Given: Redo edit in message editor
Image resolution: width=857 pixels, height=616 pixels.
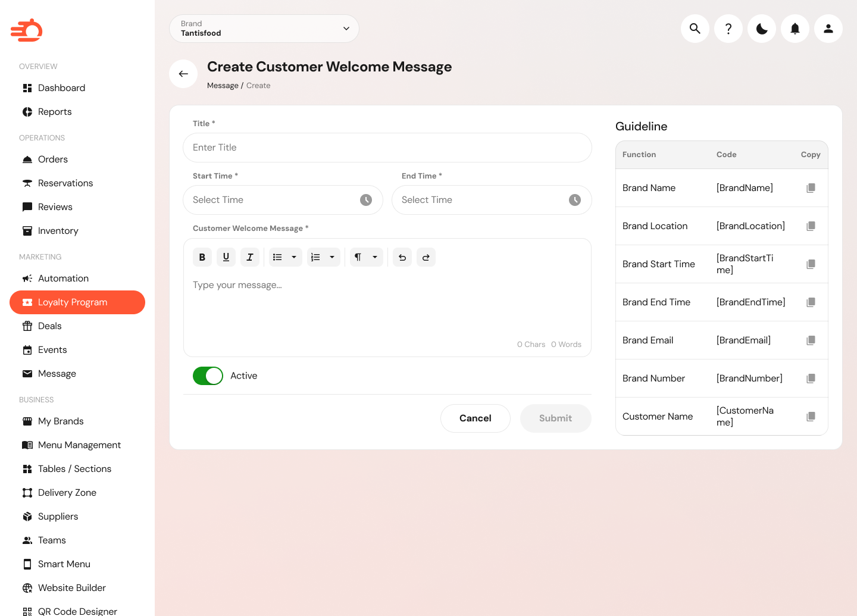Looking at the screenshot, I should 426,257.
